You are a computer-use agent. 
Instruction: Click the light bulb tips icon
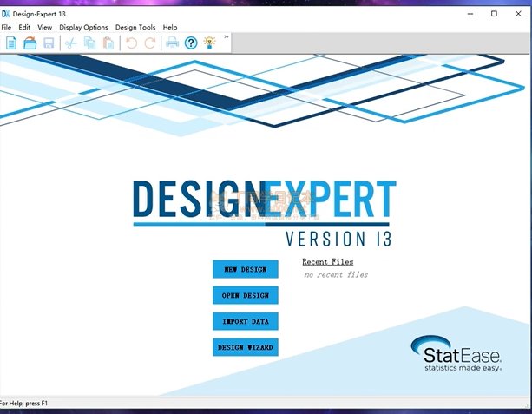pyautogui.click(x=209, y=43)
